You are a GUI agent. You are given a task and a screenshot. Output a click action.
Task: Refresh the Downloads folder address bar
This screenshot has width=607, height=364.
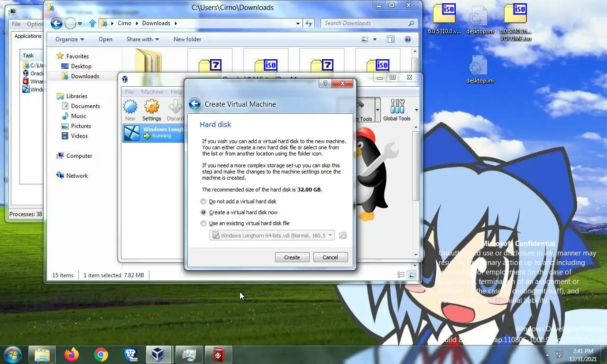[309, 23]
